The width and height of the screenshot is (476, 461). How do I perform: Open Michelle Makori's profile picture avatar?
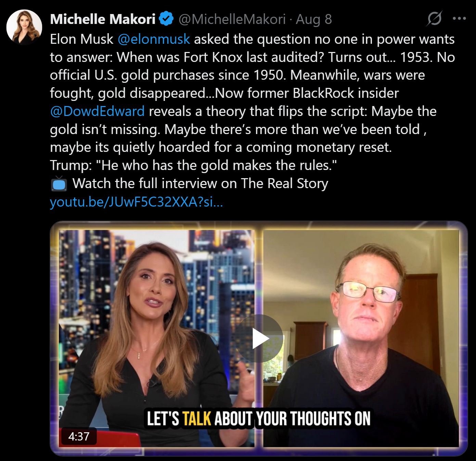tap(24, 27)
